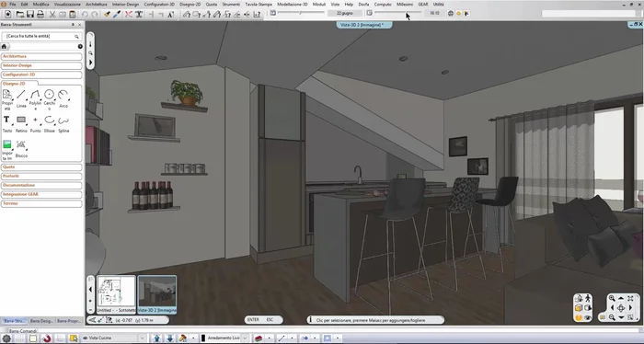Select the Ellisse tool
This screenshot has width=644, height=344.
tap(50, 124)
